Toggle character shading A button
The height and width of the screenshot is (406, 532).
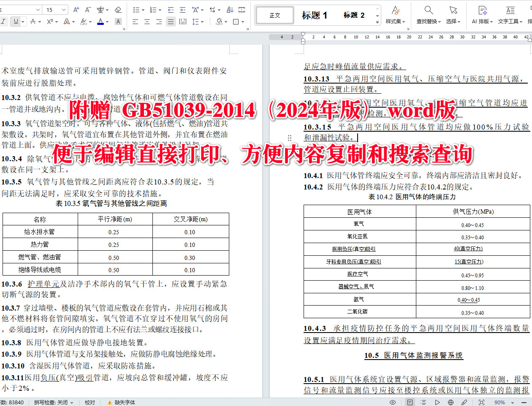[118, 22]
